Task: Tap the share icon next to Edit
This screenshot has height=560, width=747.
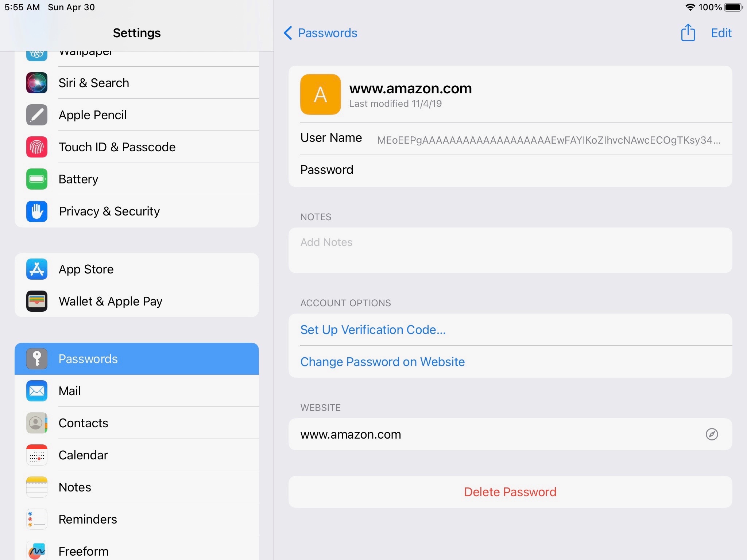Action: point(688,33)
